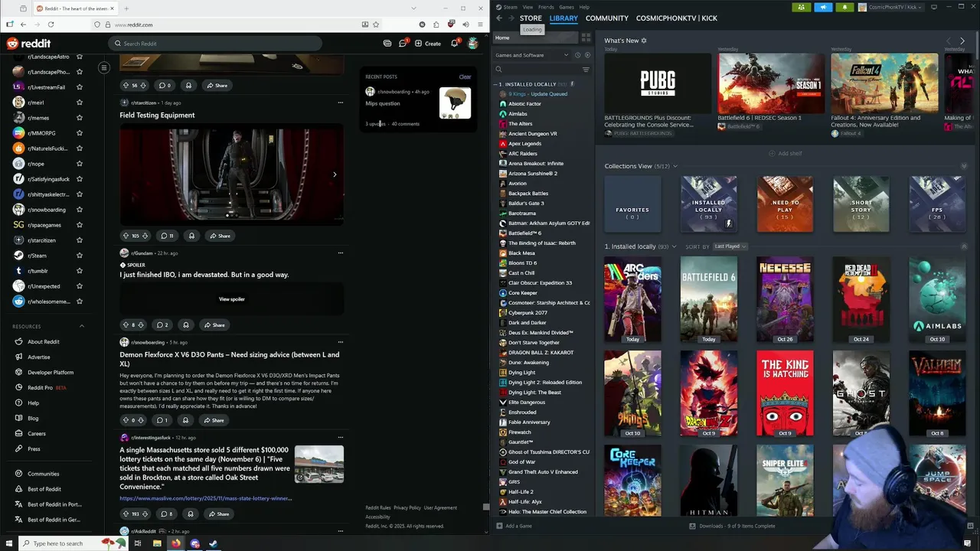
Task: Open comments on the Gundam IBO post
Action: pyautogui.click(x=163, y=324)
